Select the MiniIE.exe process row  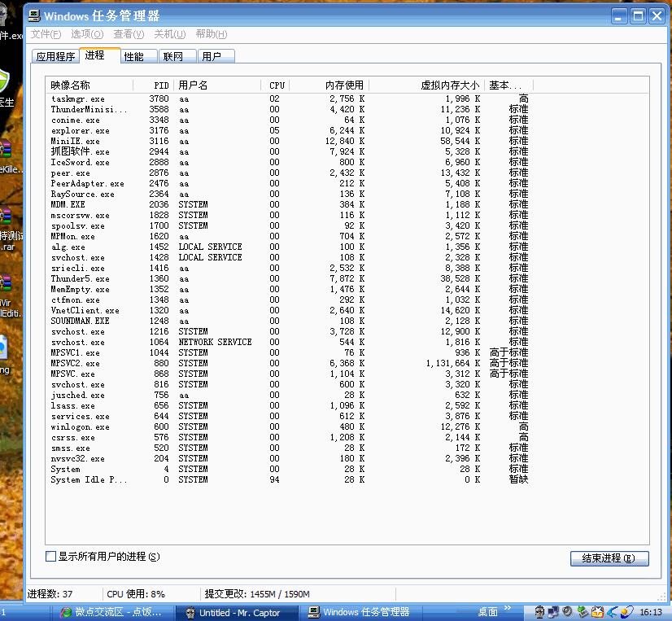[x=290, y=141]
